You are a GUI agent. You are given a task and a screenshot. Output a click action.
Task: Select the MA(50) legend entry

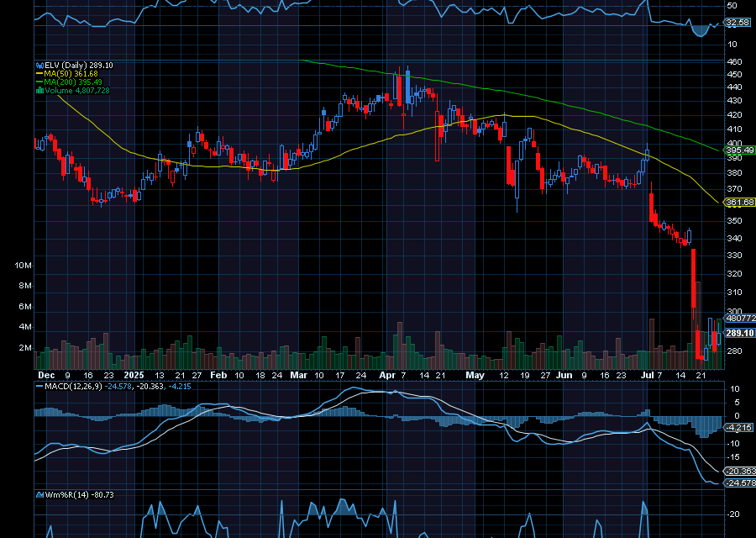pos(71,74)
